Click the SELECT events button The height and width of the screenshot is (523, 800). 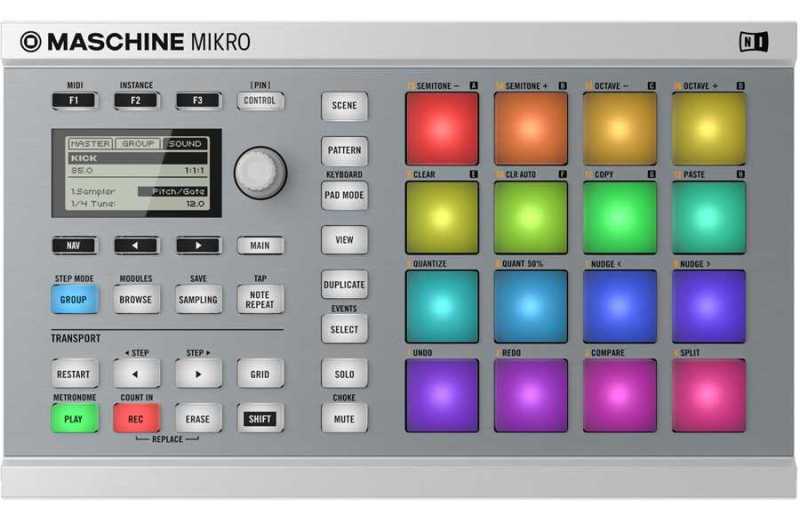pyautogui.click(x=344, y=330)
